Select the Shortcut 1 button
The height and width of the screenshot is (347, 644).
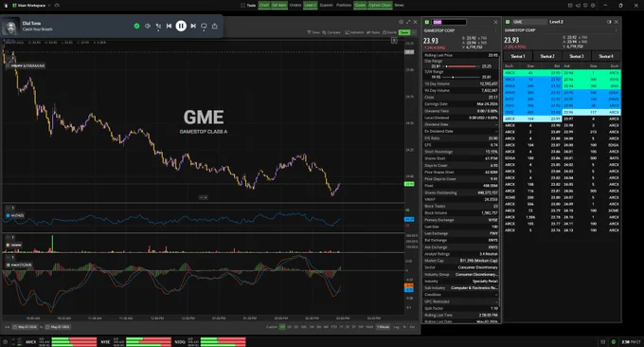click(x=518, y=56)
